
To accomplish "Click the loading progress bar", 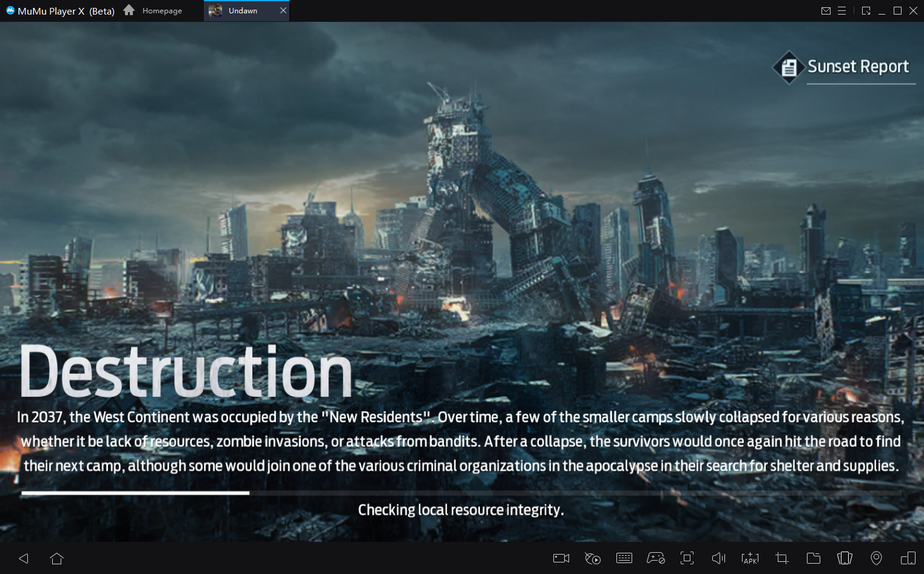I will click(x=461, y=493).
